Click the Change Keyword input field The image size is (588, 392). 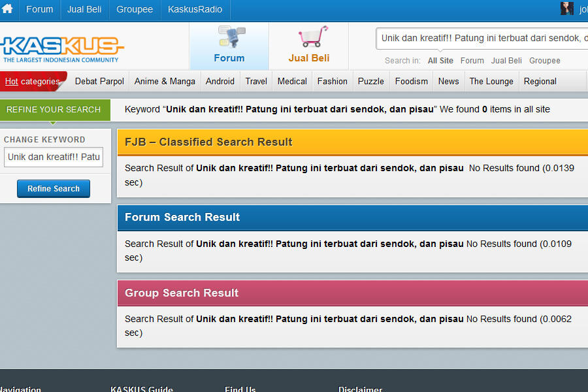tap(54, 157)
